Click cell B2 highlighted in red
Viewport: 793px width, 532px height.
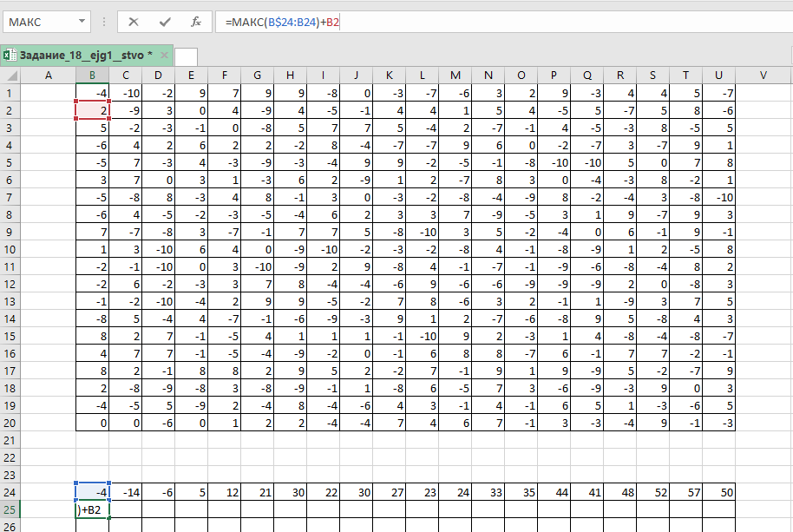tap(91, 110)
